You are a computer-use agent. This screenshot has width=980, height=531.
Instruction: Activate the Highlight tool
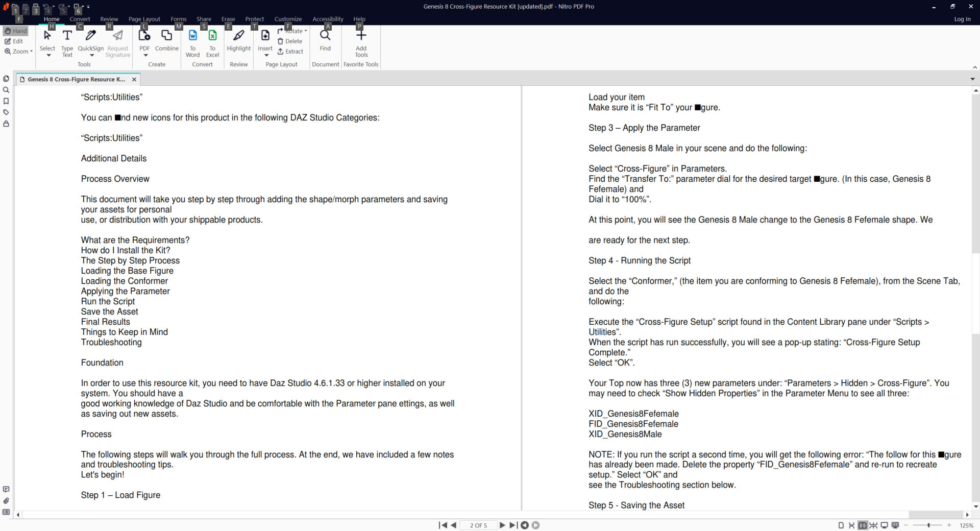pos(238,41)
